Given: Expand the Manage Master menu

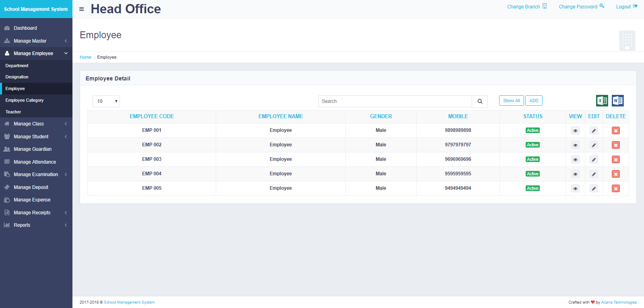Looking at the screenshot, I should tap(35, 41).
